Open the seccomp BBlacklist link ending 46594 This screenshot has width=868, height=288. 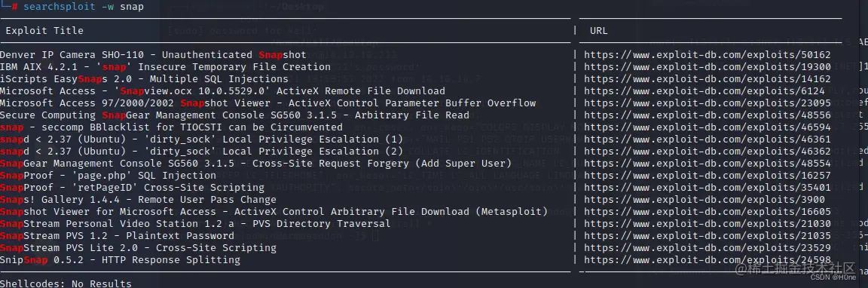pyautogui.click(x=708, y=127)
